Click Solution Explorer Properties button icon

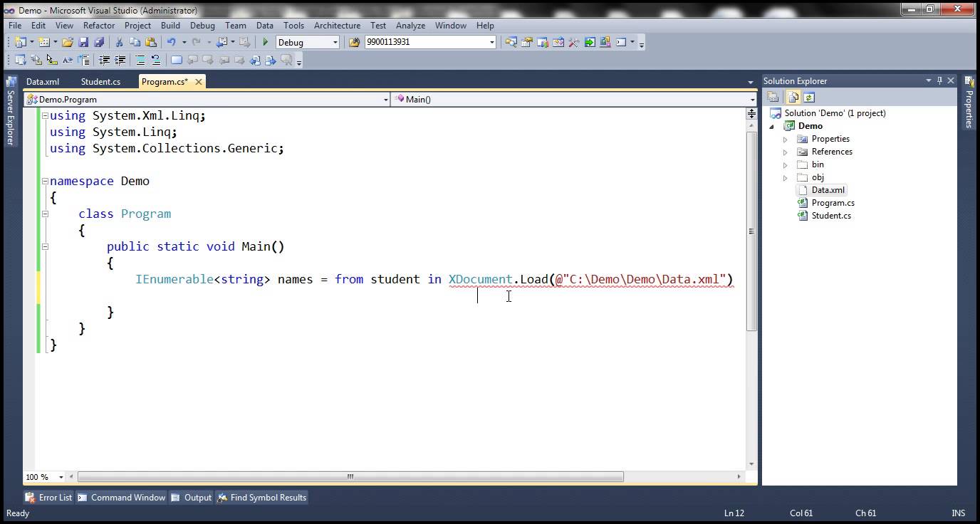click(773, 98)
